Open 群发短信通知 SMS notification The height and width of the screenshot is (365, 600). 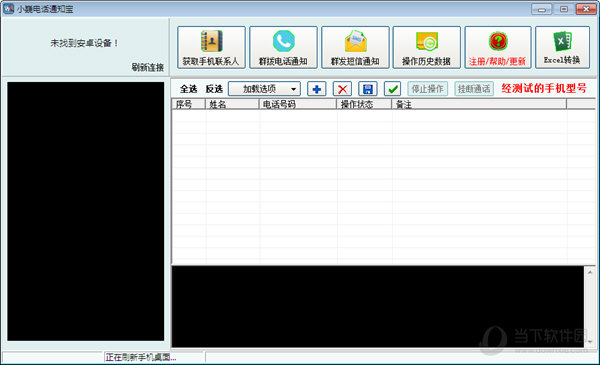355,47
